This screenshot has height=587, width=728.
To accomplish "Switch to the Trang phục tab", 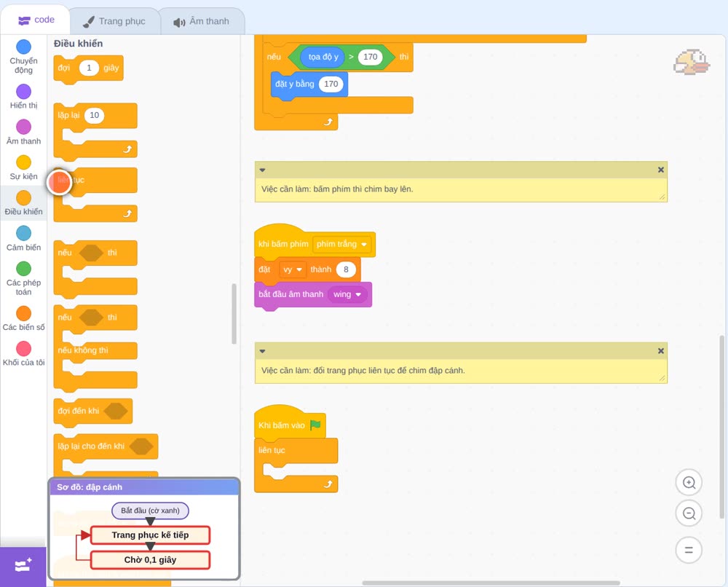I will coord(114,21).
